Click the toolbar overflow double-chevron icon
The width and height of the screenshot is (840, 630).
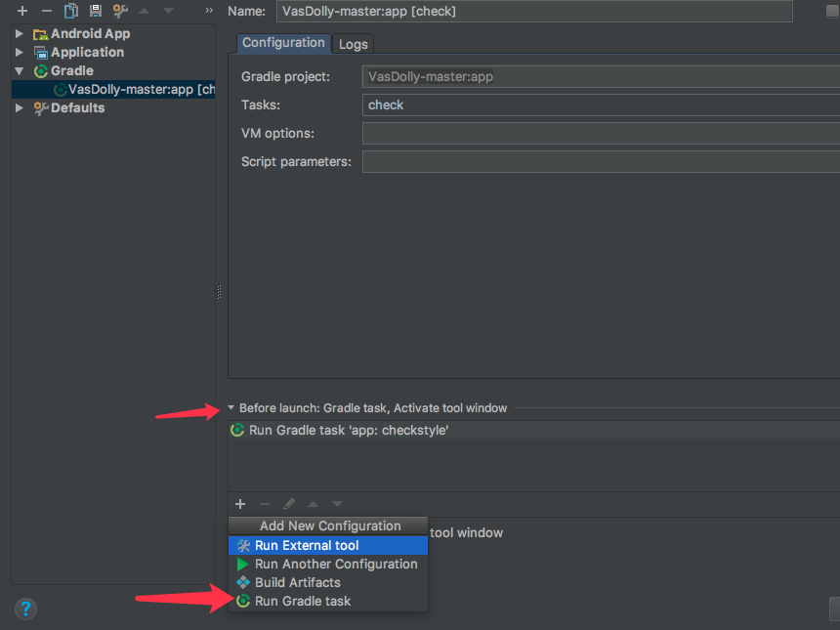tap(208, 11)
